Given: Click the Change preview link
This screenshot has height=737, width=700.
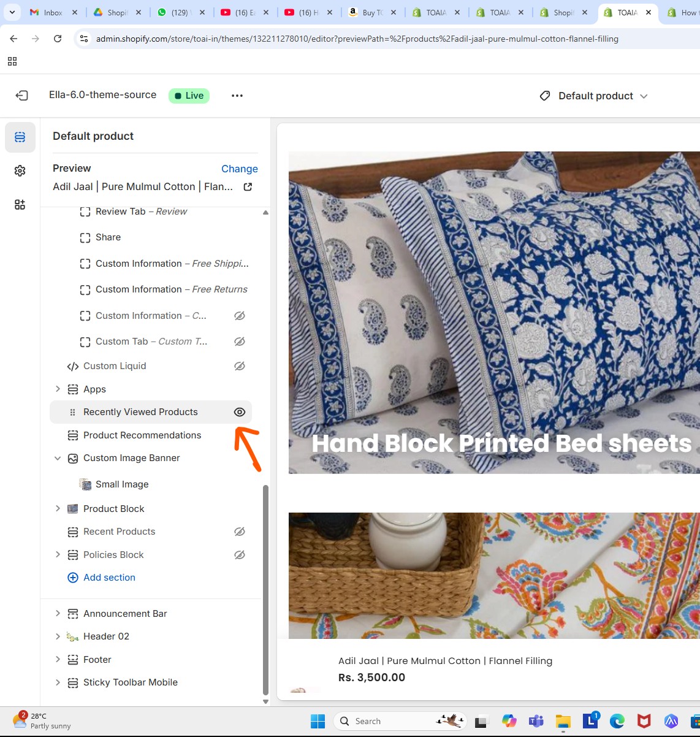Looking at the screenshot, I should (239, 169).
